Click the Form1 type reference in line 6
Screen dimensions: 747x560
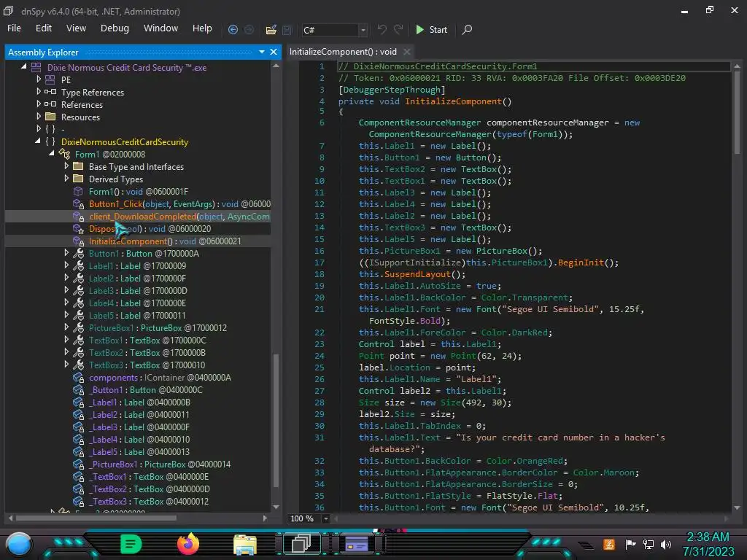coord(544,134)
